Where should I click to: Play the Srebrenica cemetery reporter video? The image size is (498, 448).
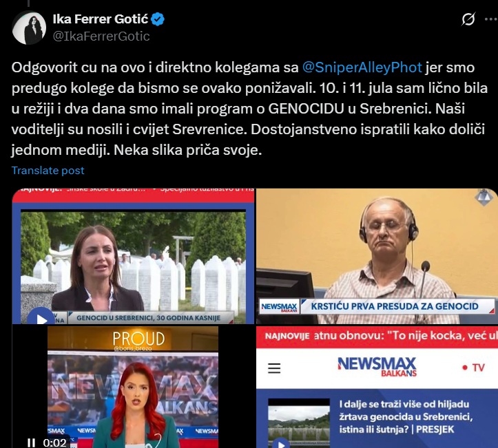pos(41,318)
